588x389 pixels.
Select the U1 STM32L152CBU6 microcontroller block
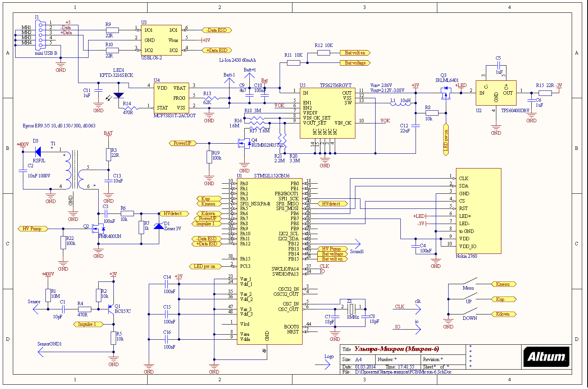pyautogui.click(x=270, y=261)
